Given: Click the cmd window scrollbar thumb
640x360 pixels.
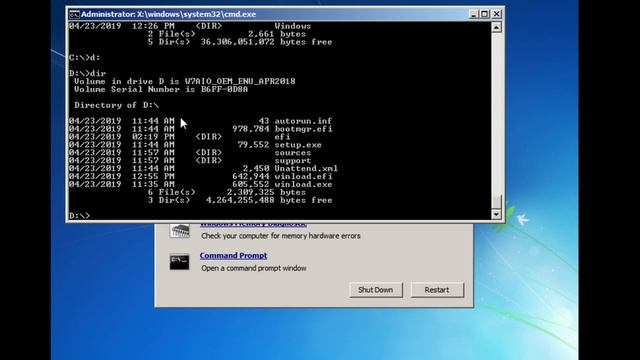Looking at the screenshot, I should (x=496, y=202).
